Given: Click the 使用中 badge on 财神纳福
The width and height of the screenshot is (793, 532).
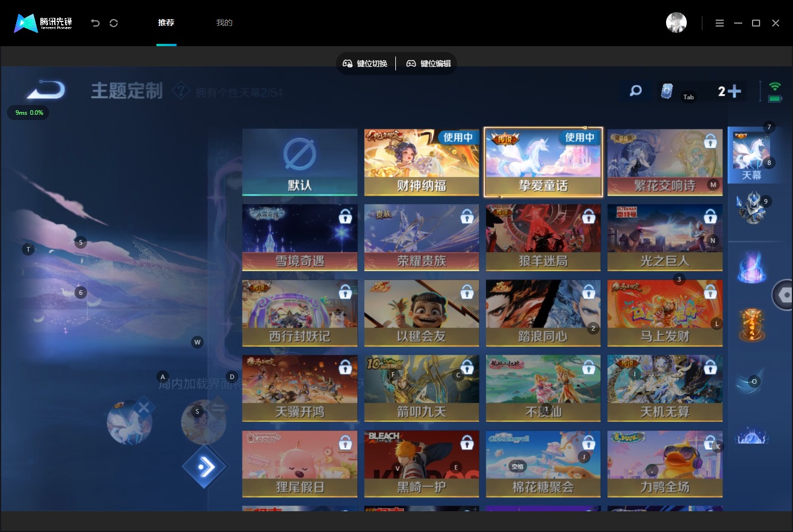Looking at the screenshot, I should tap(458, 137).
